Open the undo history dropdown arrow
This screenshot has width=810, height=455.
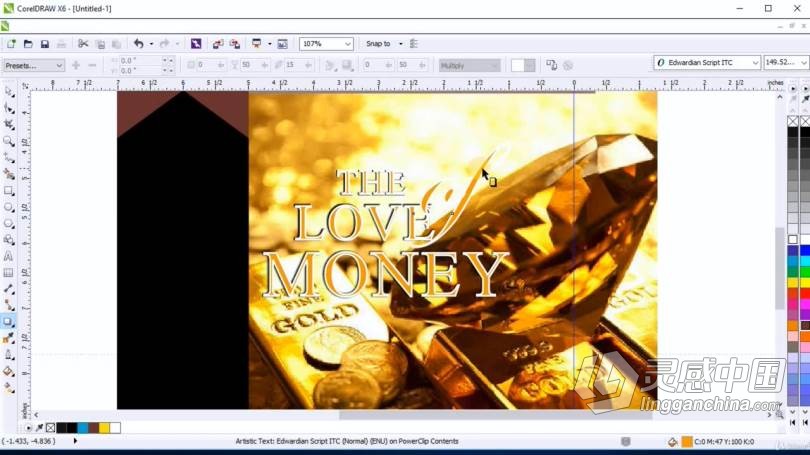151,44
